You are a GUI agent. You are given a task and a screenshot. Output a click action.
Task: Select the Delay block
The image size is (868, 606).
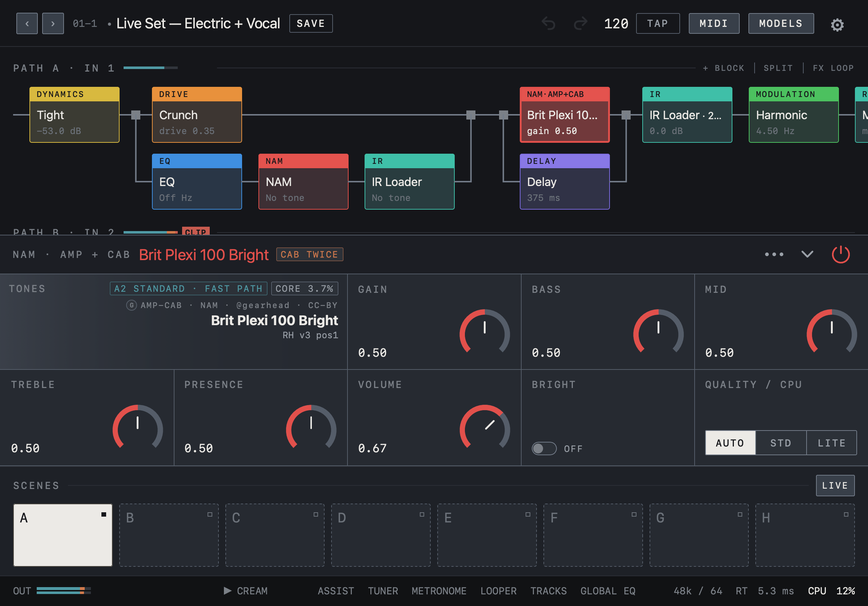565,181
